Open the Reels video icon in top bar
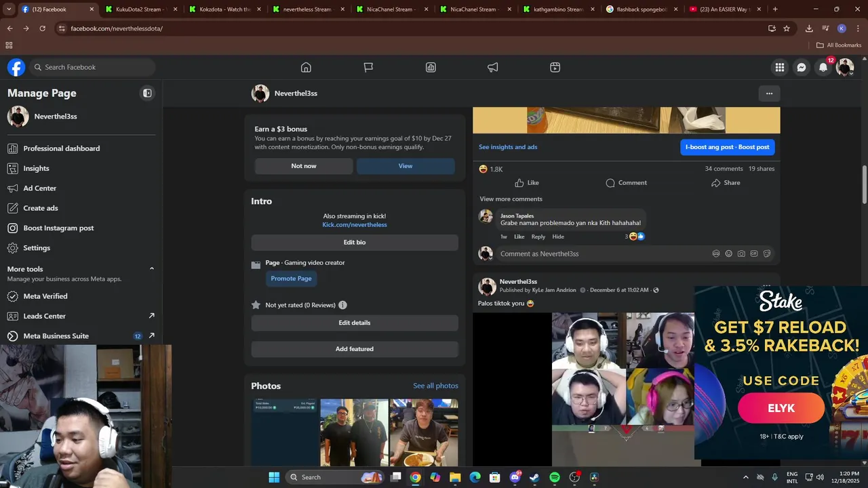This screenshot has height=488, width=868. [555, 67]
